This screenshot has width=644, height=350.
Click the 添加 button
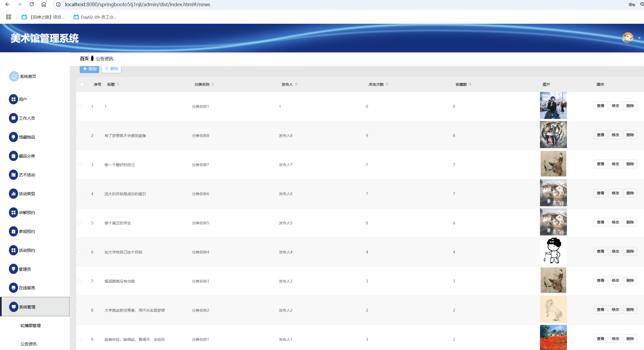click(89, 69)
